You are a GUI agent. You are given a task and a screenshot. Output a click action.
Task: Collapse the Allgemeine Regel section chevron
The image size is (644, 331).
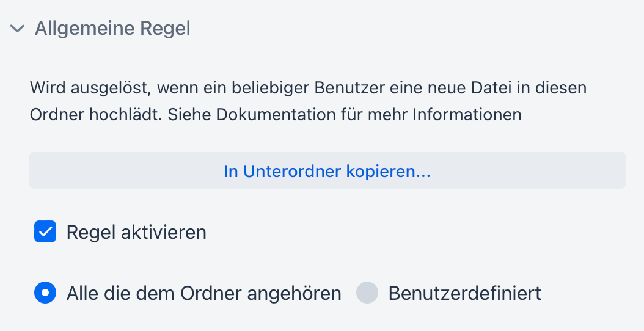point(18,29)
